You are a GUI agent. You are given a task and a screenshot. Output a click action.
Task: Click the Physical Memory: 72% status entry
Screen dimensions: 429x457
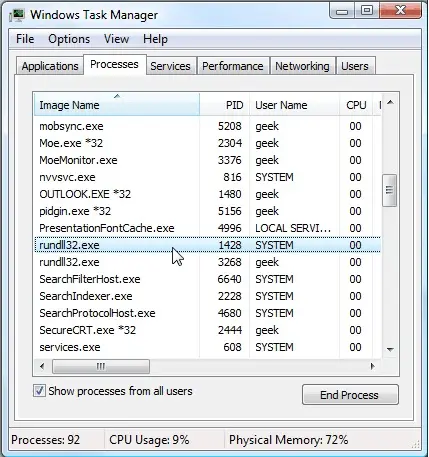pos(288,440)
